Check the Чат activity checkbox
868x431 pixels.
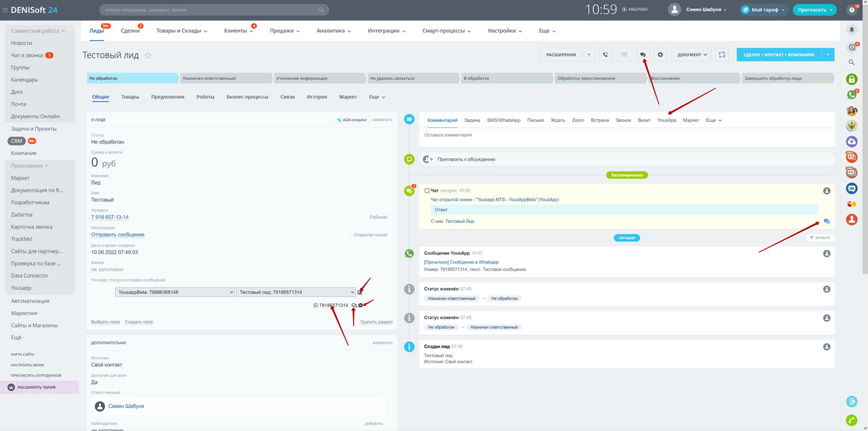(427, 190)
